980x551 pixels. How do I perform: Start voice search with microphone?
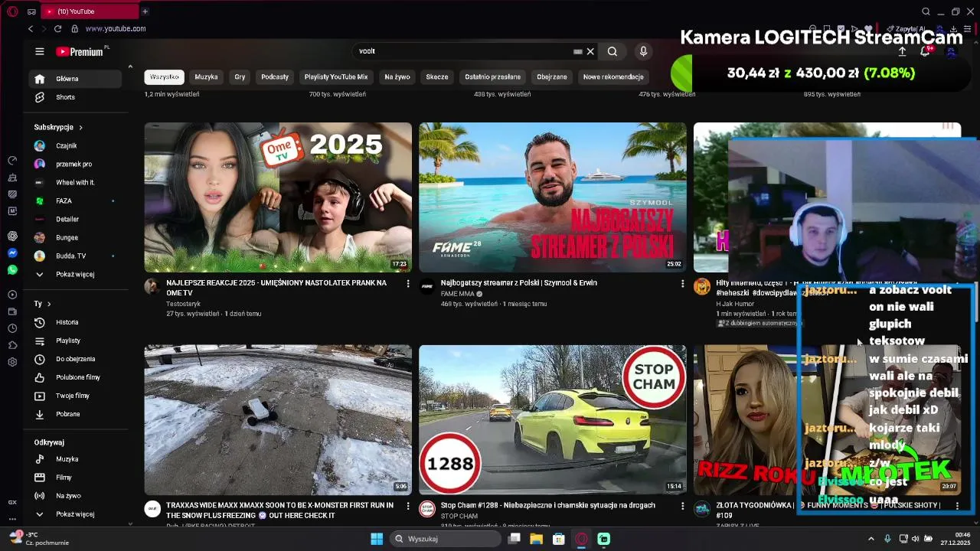click(643, 51)
